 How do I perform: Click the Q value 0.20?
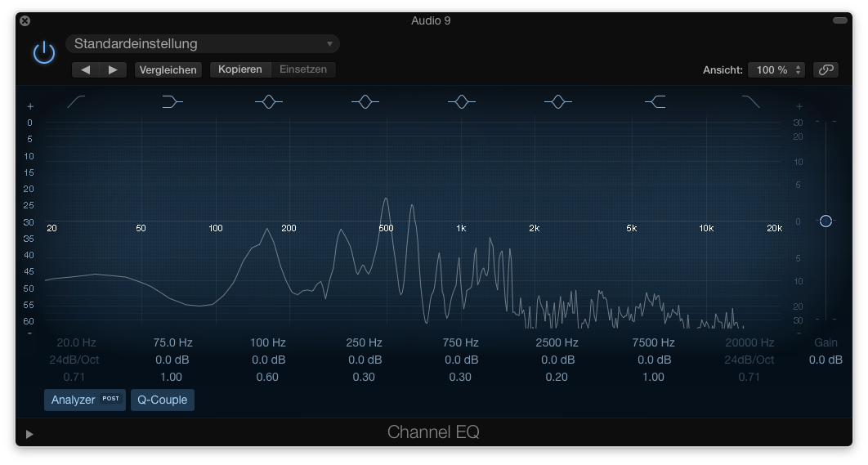pyautogui.click(x=557, y=377)
